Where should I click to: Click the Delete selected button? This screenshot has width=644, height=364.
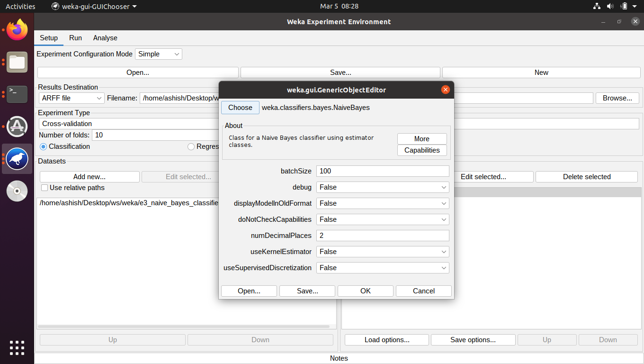click(x=587, y=177)
